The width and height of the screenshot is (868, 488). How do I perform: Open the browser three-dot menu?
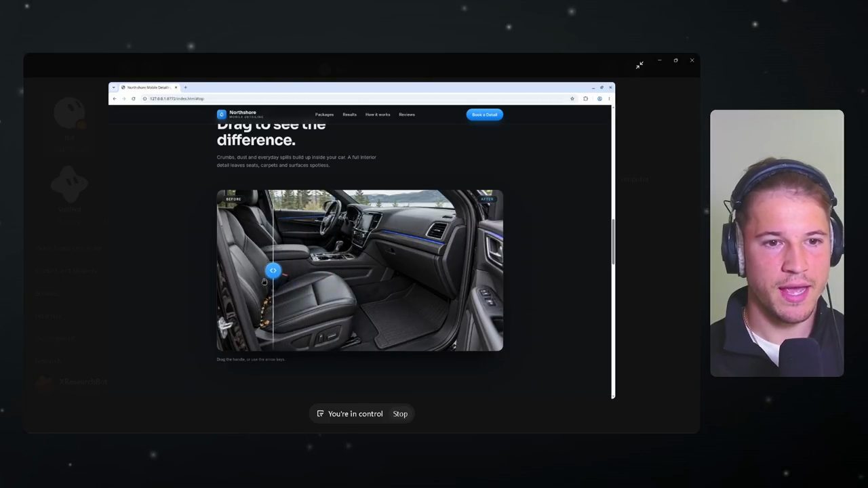[x=609, y=99]
